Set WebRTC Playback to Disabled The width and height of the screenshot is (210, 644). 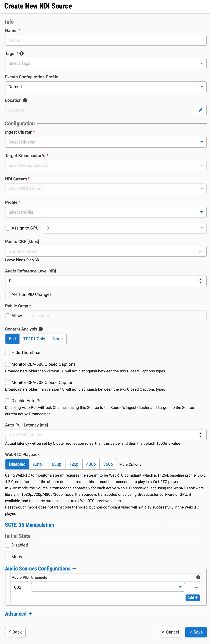(x=17, y=464)
